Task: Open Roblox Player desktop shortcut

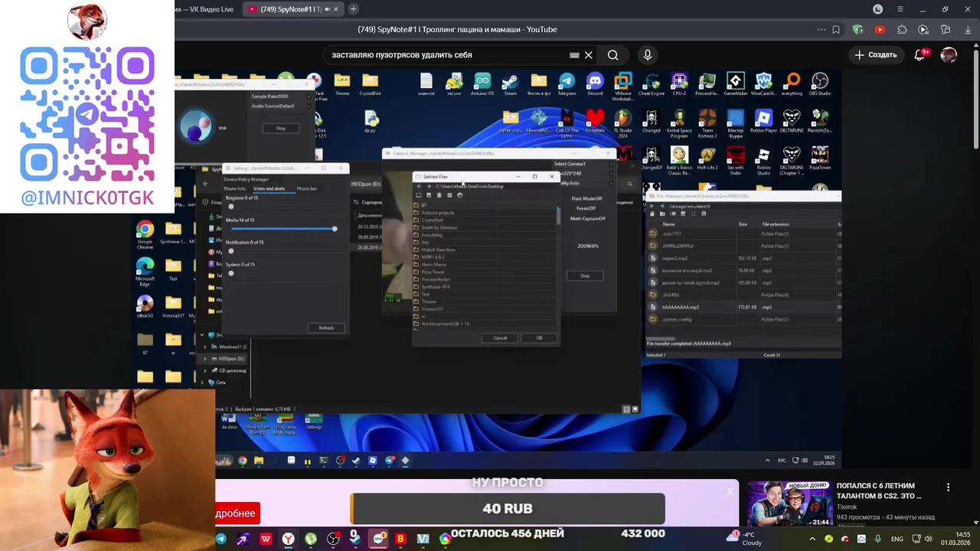Action: coord(763,121)
